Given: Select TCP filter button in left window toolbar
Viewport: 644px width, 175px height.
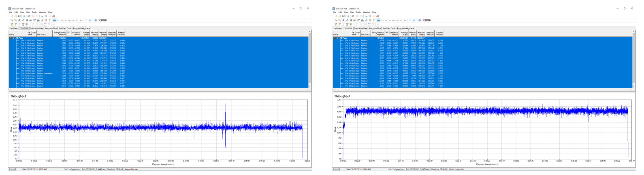Looking at the screenshot, I should pos(58,20).
